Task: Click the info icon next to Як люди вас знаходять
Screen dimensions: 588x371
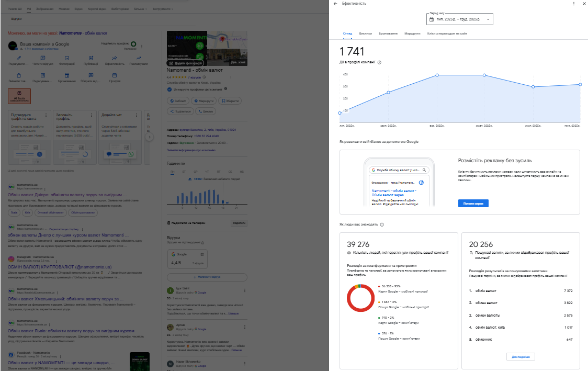Action: point(382,224)
